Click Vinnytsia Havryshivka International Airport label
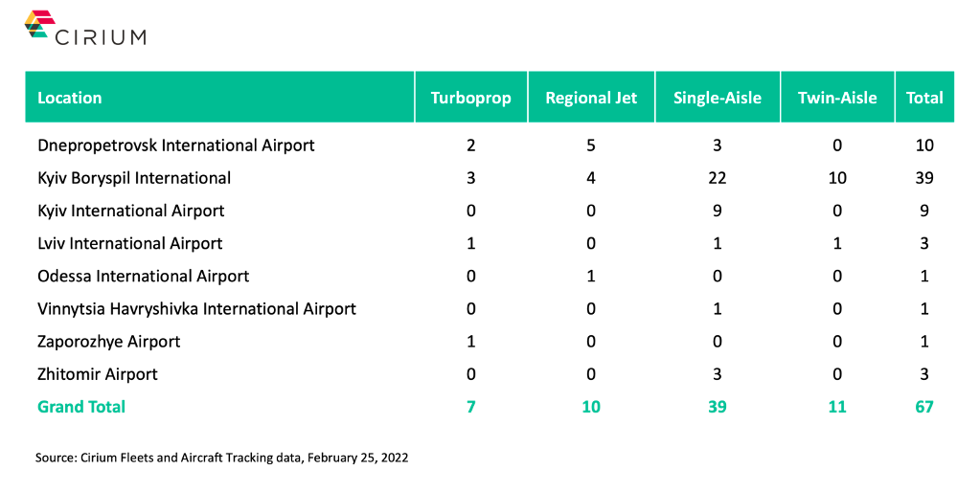980x492 pixels. (x=197, y=309)
